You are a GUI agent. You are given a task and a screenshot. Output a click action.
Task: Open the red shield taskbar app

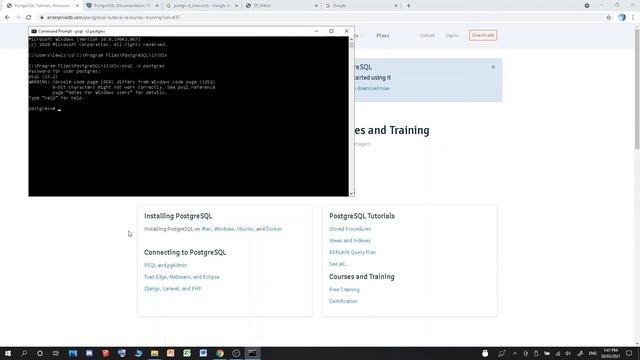105,353
